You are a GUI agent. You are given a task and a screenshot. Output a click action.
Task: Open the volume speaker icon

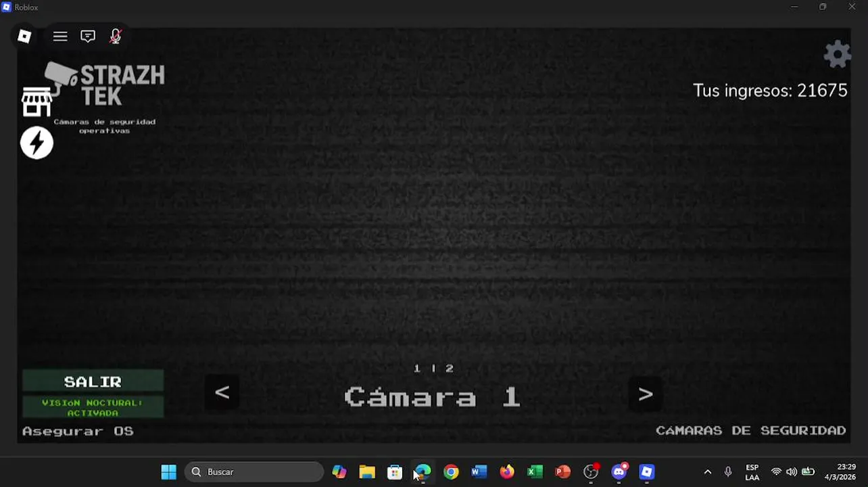(792, 472)
